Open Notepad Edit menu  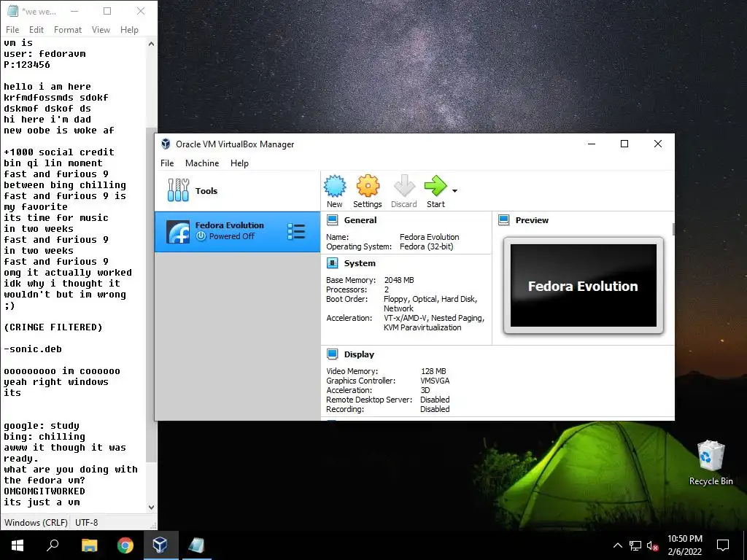pos(36,29)
